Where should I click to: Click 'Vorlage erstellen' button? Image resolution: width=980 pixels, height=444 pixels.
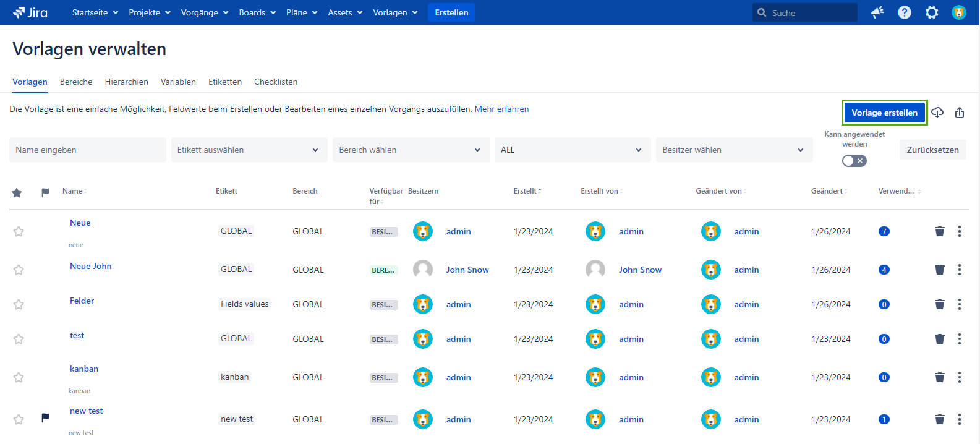pos(884,113)
